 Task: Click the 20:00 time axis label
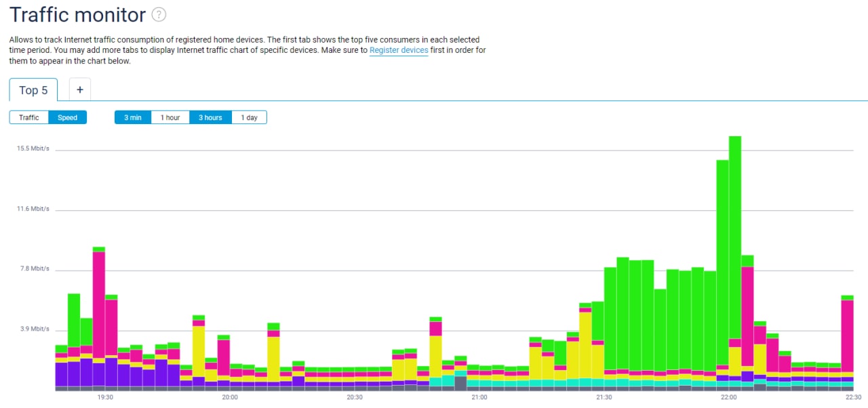(x=230, y=397)
